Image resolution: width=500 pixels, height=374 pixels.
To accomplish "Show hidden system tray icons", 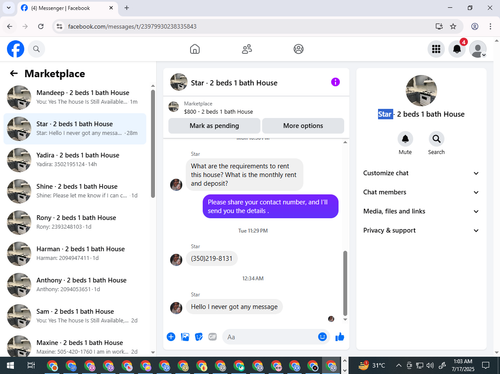I will coord(398,365).
